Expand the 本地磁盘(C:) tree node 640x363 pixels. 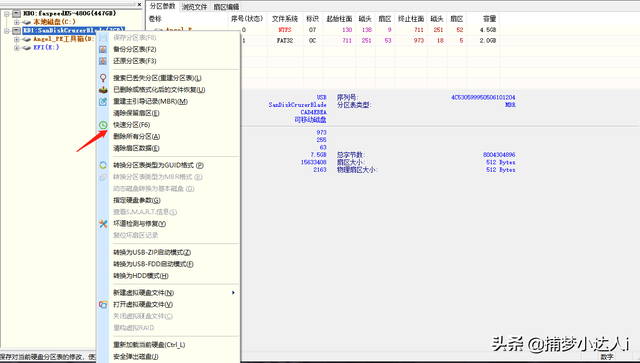17,22
